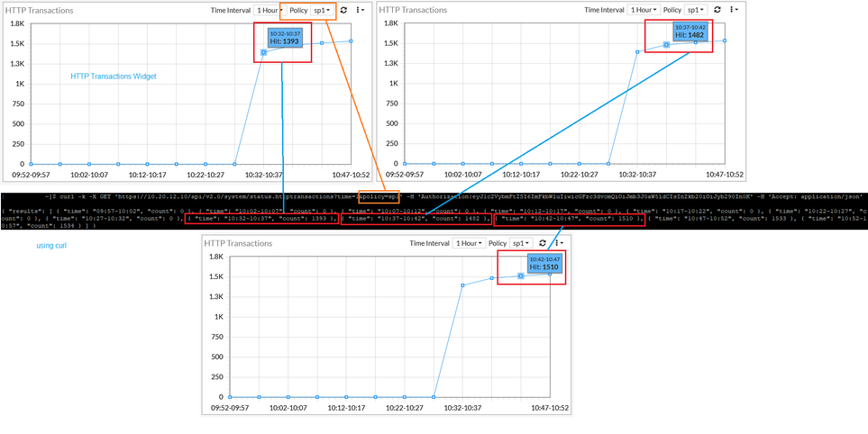The width and height of the screenshot is (868, 434).
Task: Click the curl command URL in terminal
Action: pos(260,196)
